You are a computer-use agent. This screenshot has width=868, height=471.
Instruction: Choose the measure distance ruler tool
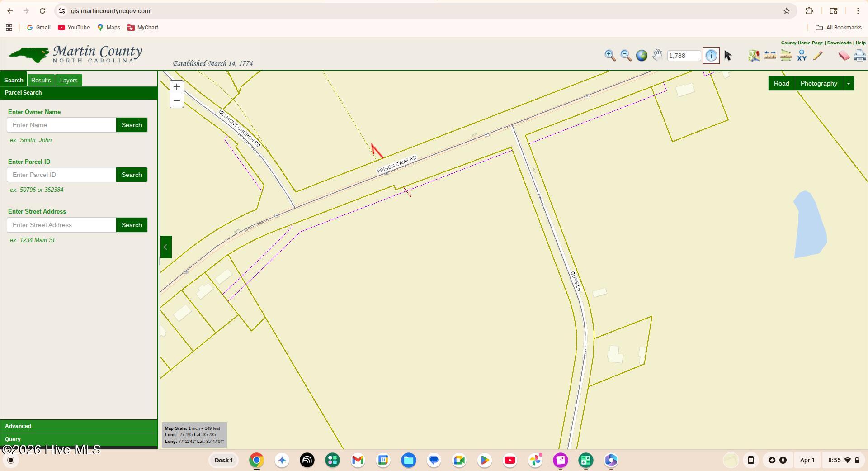pyautogui.click(x=770, y=56)
